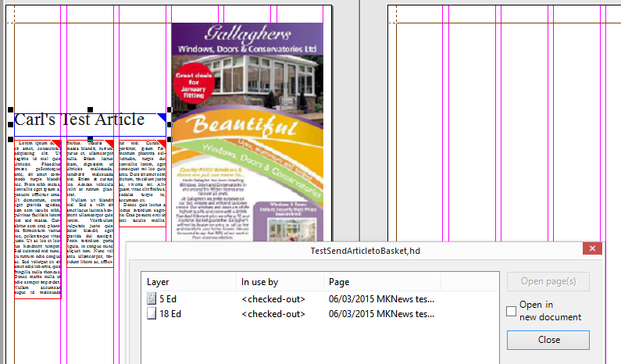Click the page value in the 18 Ed row

(381, 314)
